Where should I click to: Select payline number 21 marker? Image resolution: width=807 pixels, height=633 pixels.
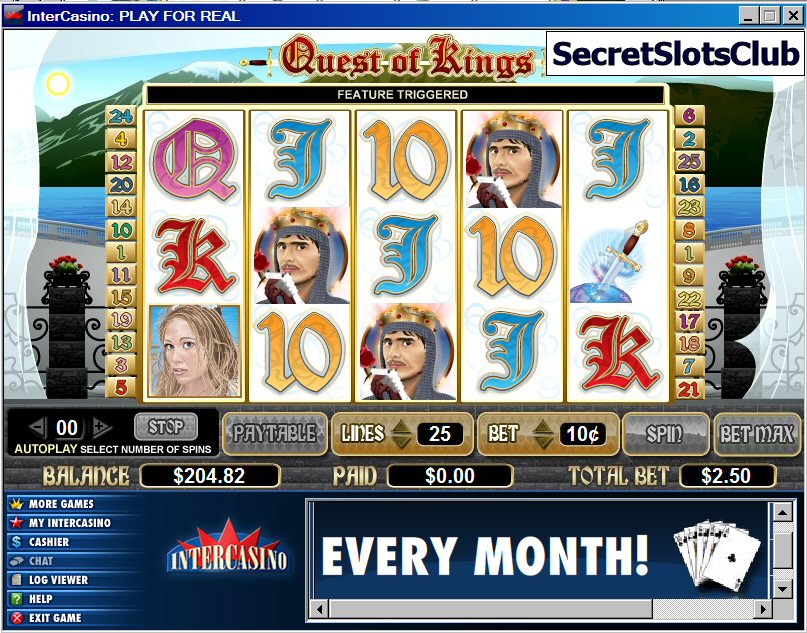pos(689,390)
